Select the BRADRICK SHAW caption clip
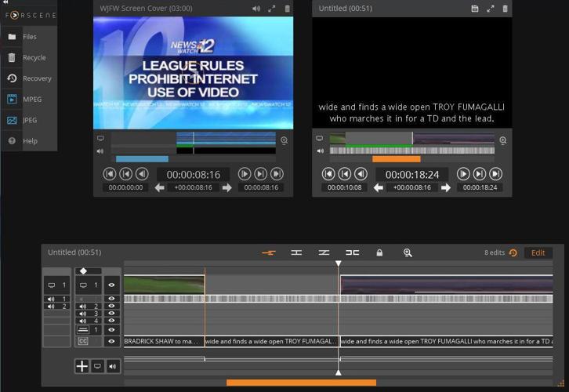 [x=164, y=341]
